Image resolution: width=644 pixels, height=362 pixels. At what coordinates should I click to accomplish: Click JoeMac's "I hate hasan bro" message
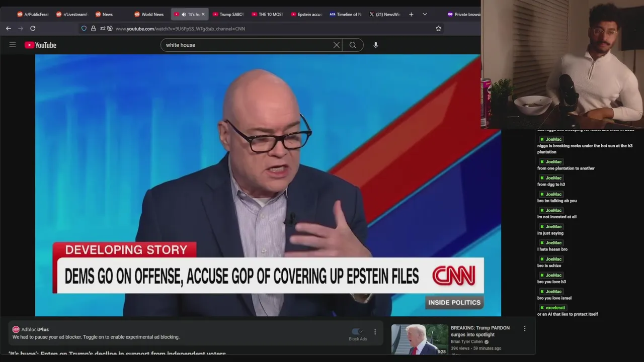(x=552, y=249)
